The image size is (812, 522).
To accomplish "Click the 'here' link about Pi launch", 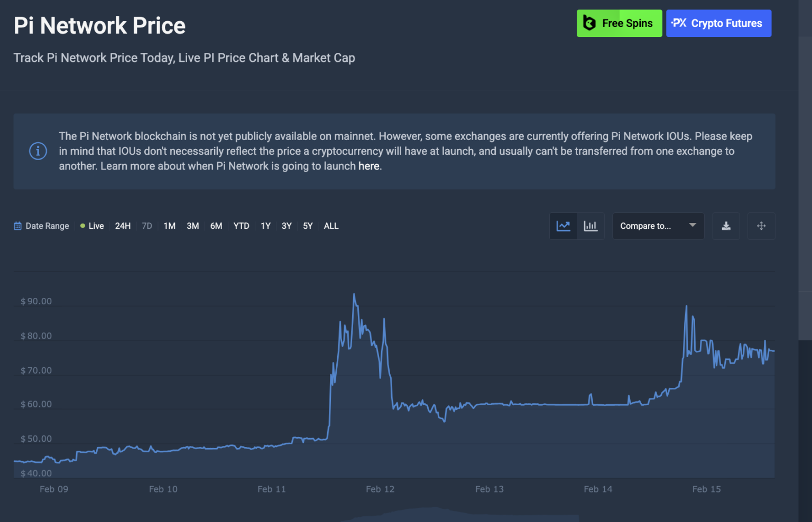I will coord(368,165).
